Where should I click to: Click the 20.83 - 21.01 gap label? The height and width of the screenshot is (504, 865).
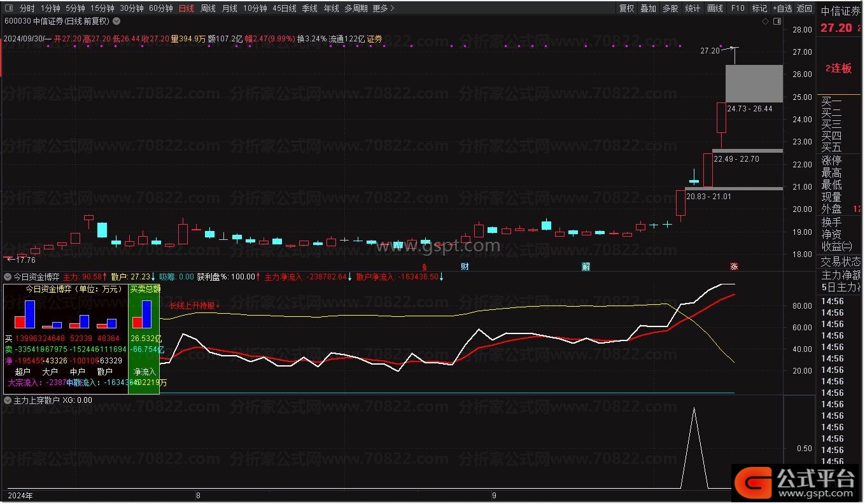tap(709, 197)
